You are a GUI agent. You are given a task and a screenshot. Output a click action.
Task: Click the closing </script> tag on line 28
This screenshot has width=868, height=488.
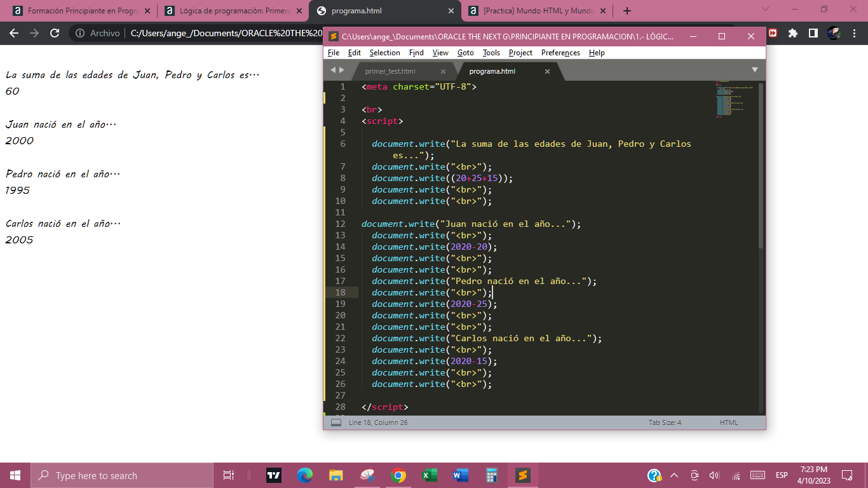point(385,407)
